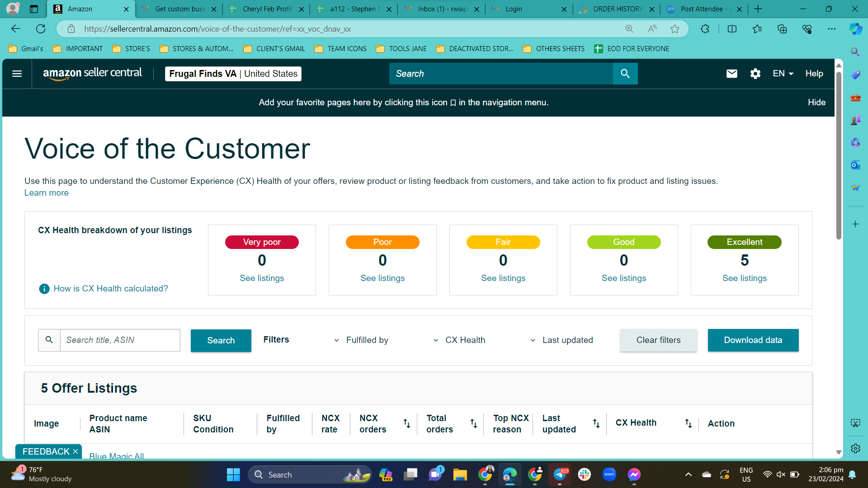Open browser Settings and more ellipsis
Screen dimensions: 868x488
click(832, 29)
